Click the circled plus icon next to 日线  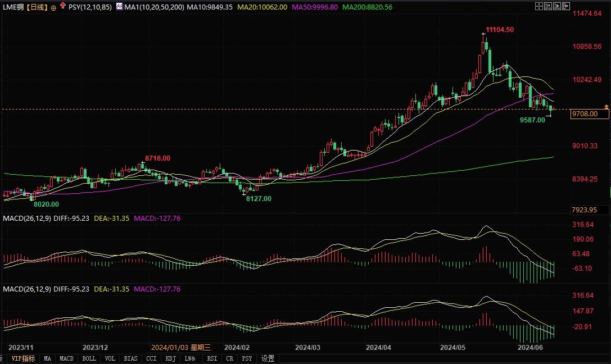pyautogui.click(x=53, y=8)
